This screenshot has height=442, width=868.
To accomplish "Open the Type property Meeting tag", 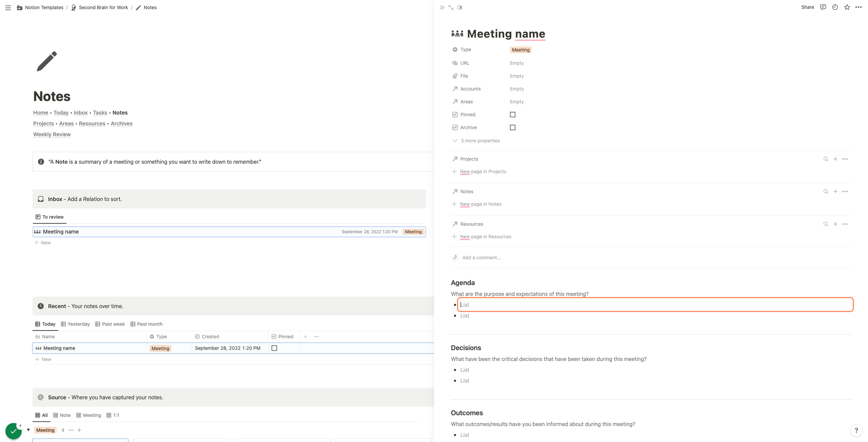I will 520,50.
